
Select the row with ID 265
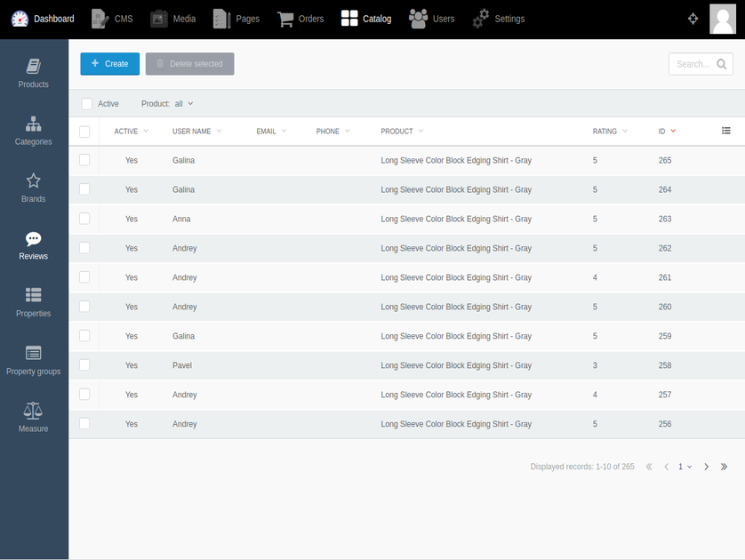click(x=84, y=160)
